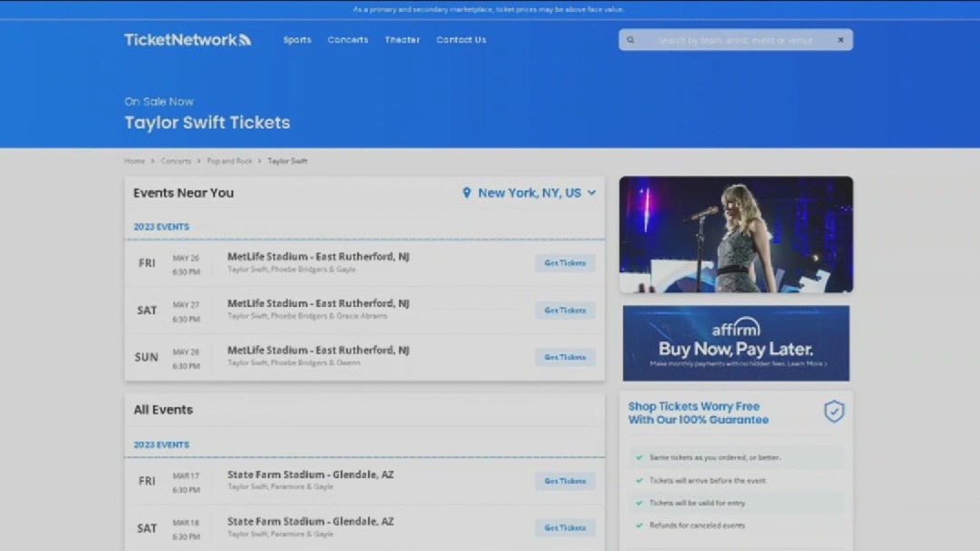Image resolution: width=980 pixels, height=551 pixels.
Task: Click the Taylor Swift concert photo
Action: 735,234
